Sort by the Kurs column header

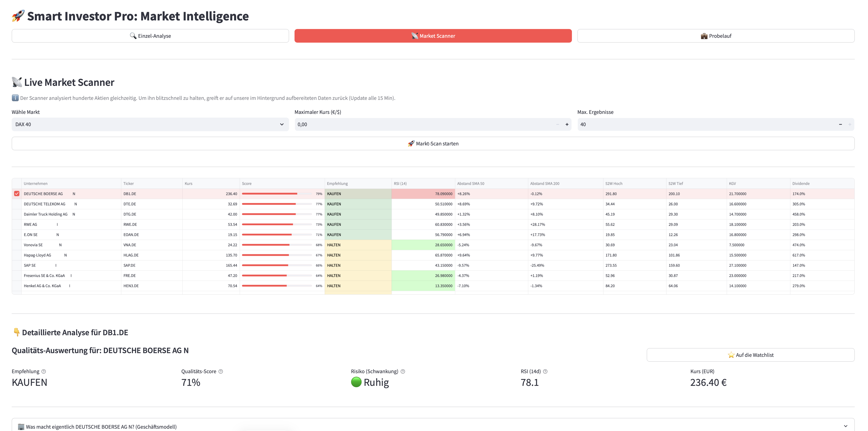point(211,184)
